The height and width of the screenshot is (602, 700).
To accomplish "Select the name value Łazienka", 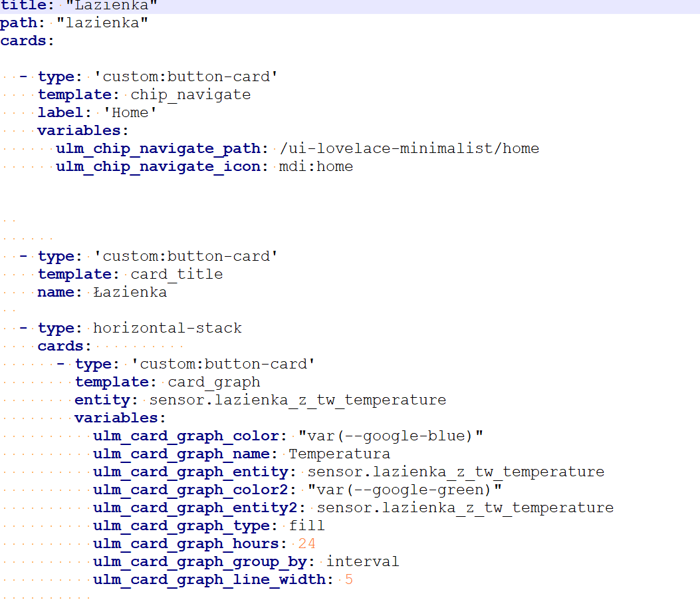I will pyautogui.click(x=130, y=292).
